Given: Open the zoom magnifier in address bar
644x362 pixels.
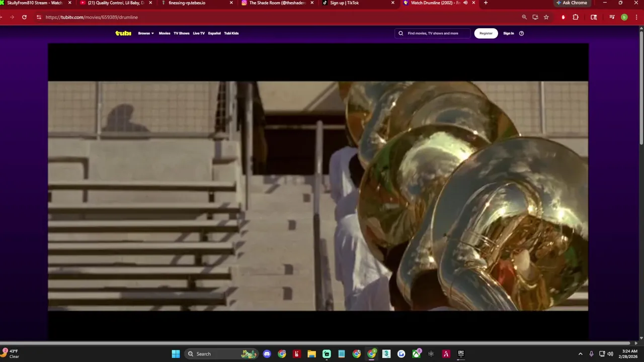Looking at the screenshot, I should (524, 17).
